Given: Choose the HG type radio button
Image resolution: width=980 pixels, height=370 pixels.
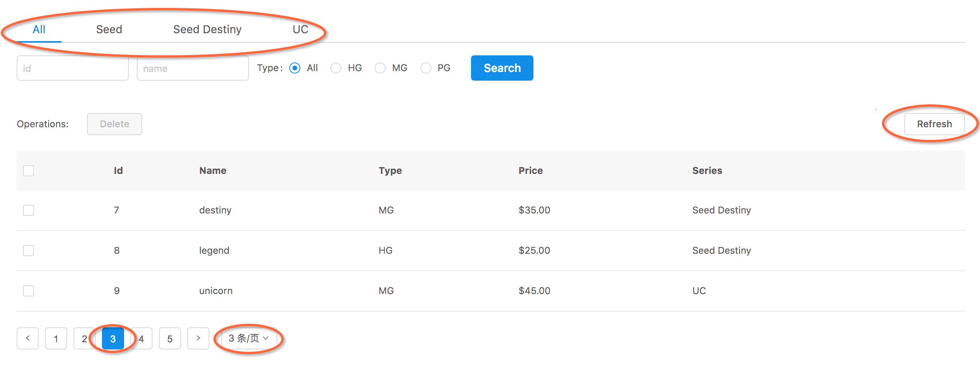Looking at the screenshot, I should 336,68.
